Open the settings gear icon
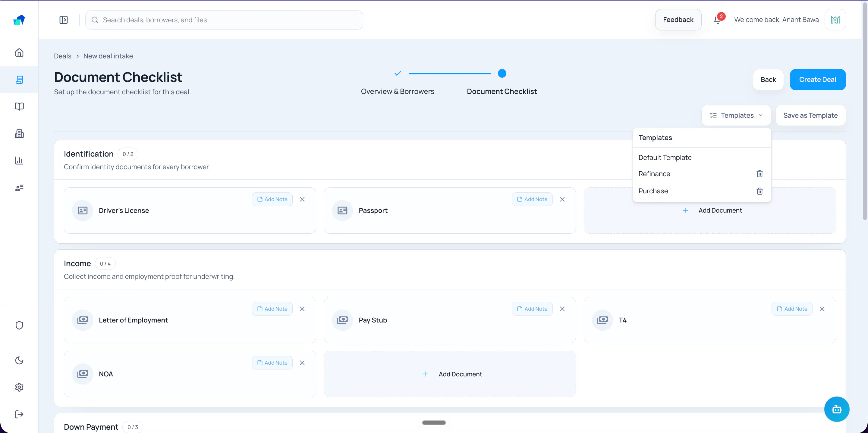The image size is (868, 433). coord(19,387)
